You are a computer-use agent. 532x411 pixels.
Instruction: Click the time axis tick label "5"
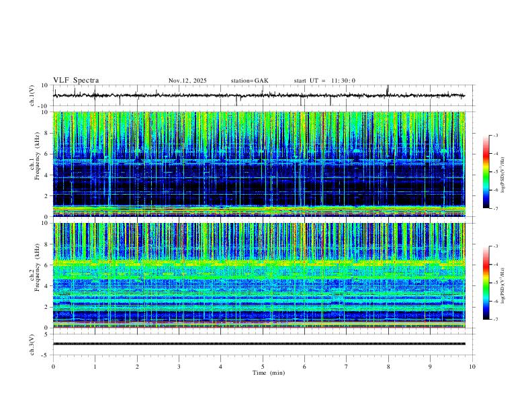[x=263, y=367]
